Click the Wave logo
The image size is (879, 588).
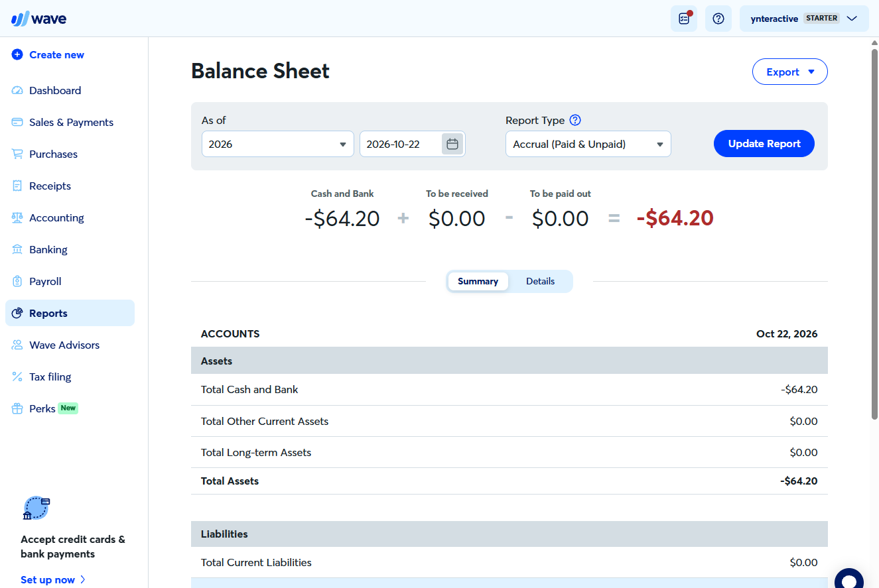38,19
